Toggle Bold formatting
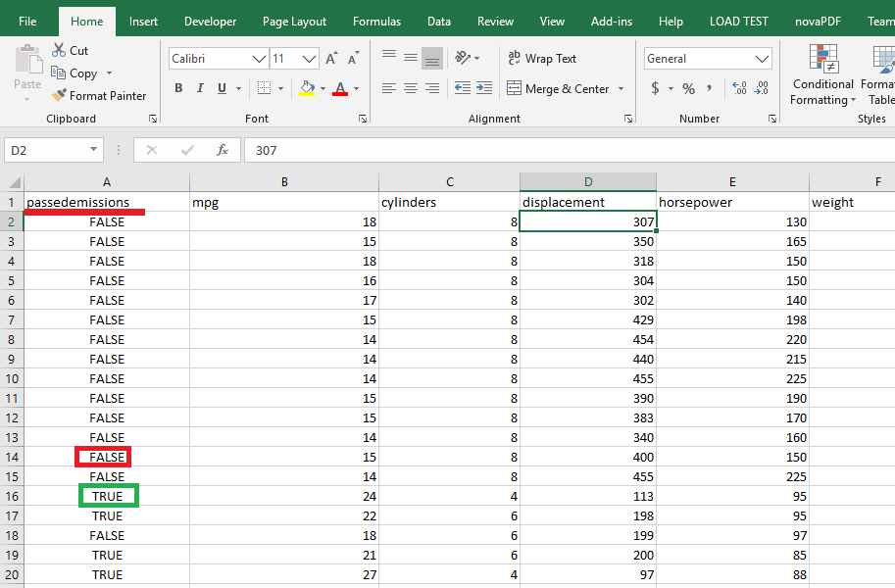Viewport: 895px width, 588px height. [178, 89]
